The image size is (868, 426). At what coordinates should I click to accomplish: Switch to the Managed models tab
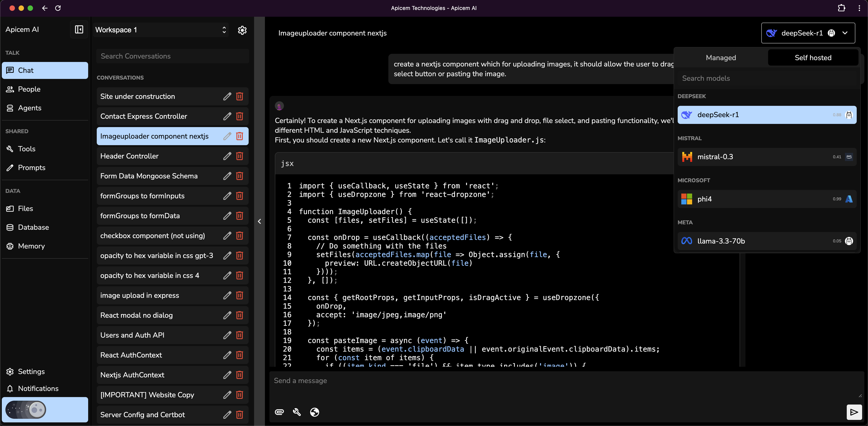tap(721, 58)
